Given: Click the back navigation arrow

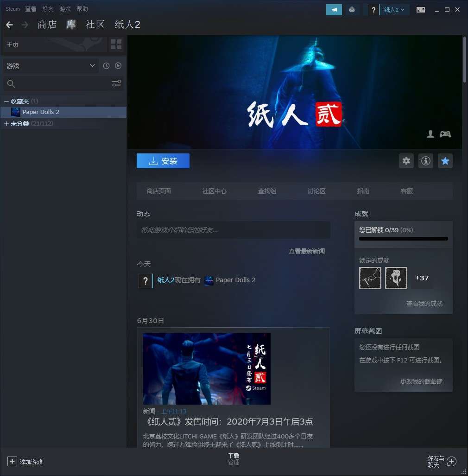Looking at the screenshot, I should point(9,25).
